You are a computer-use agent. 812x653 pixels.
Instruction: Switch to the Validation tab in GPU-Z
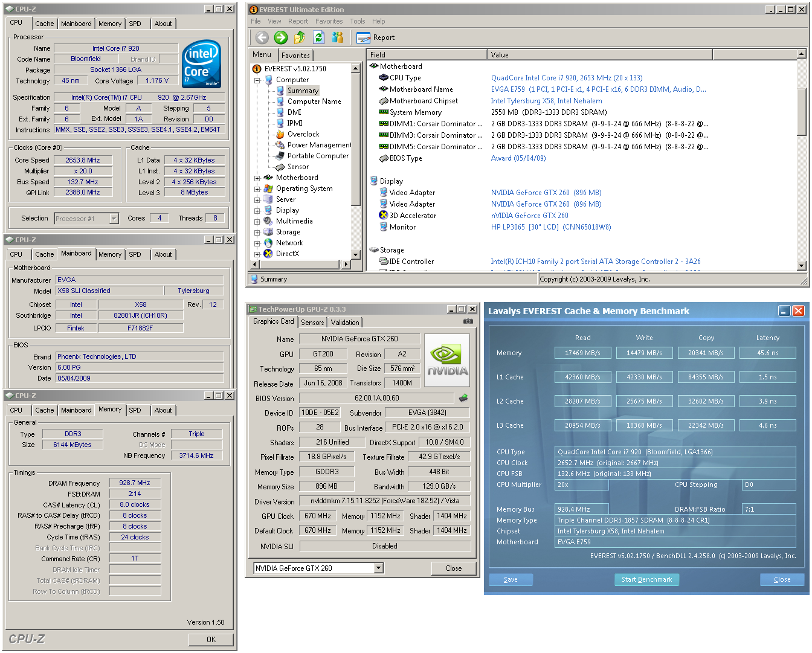pos(345,323)
